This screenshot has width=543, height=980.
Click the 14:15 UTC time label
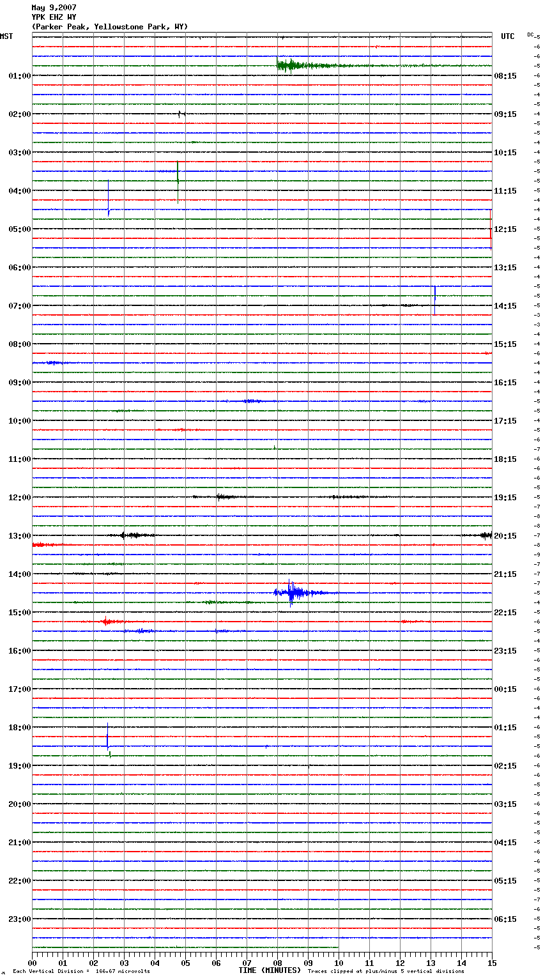point(505,306)
